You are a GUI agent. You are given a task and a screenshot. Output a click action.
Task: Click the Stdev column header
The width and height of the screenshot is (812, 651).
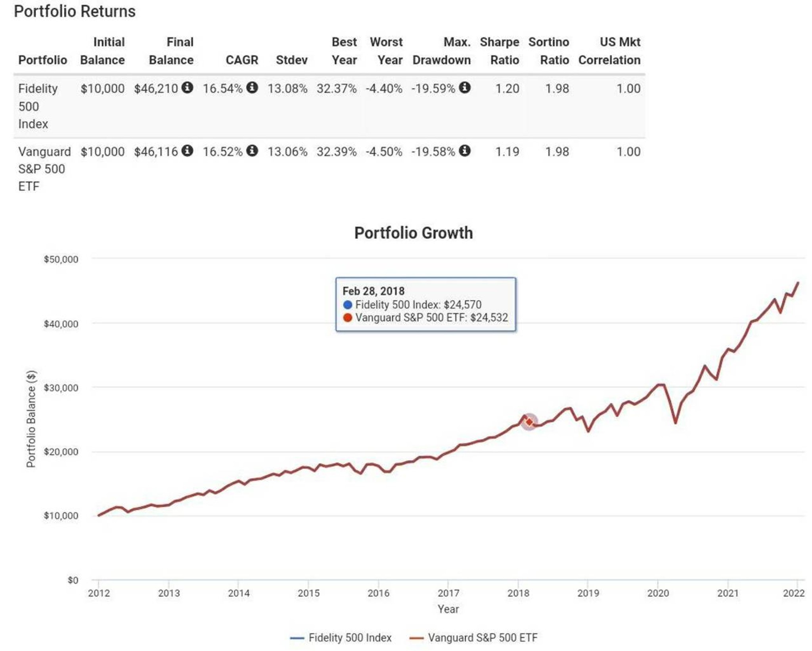pos(291,60)
